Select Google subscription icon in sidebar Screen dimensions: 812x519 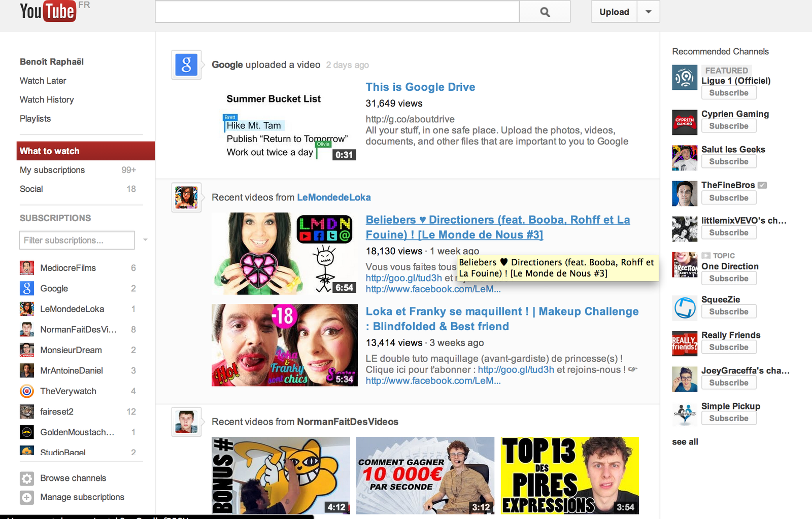point(27,288)
